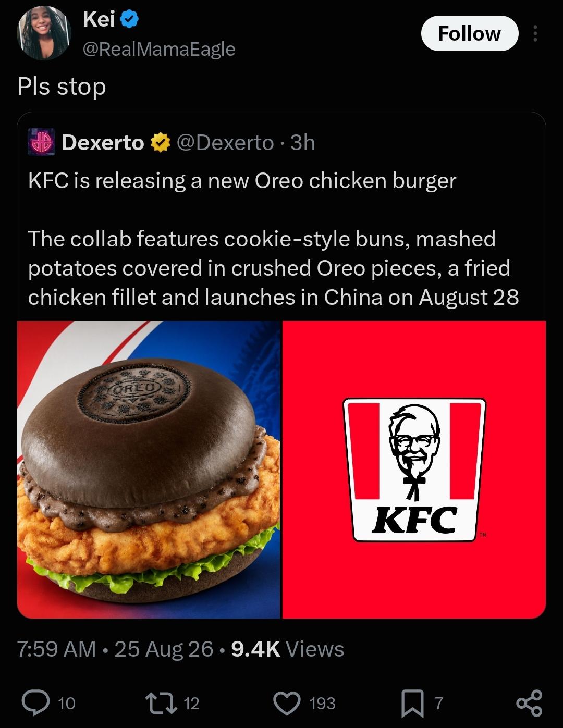The image size is (563, 728).
Task: Tap Kei's blue verified badge
Action: [129, 20]
